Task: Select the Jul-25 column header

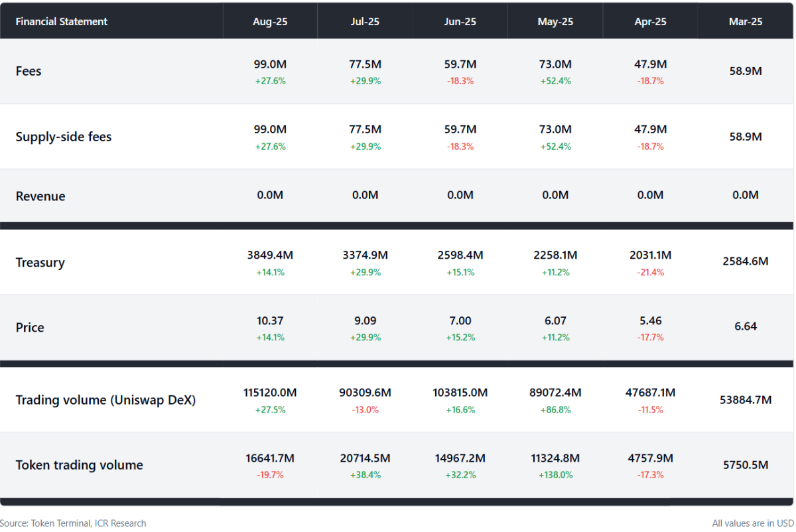Action: coord(365,21)
